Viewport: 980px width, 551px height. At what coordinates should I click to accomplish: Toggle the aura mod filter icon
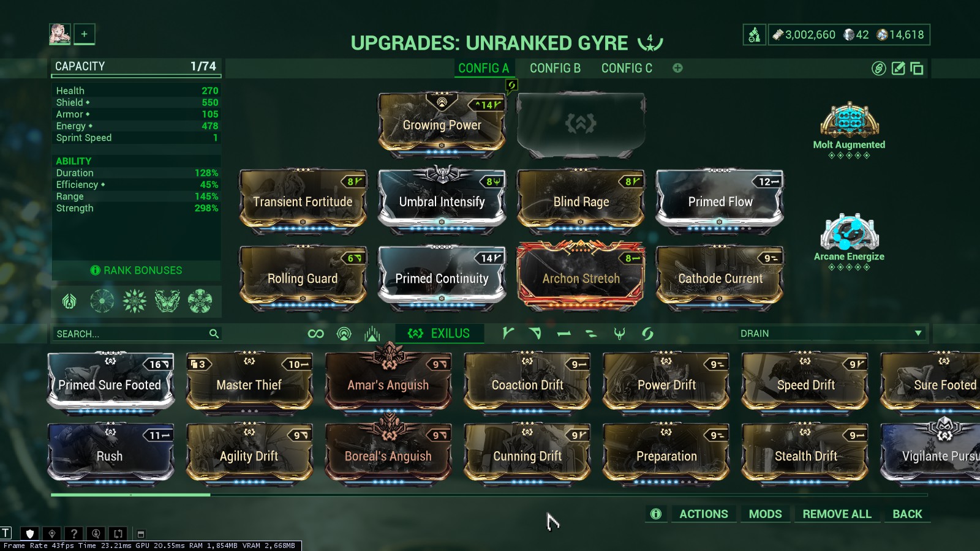(344, 334)
